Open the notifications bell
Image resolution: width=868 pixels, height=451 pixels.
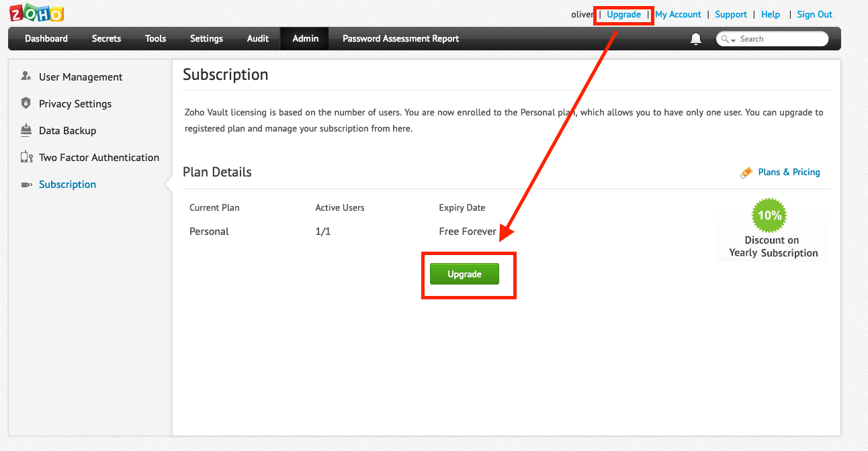[696, 39]
